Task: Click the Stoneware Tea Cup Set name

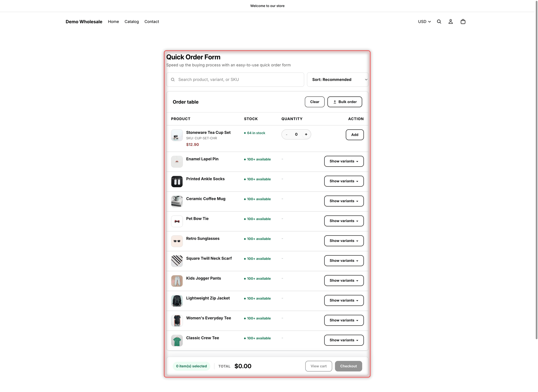Action: tap(208, 132)
